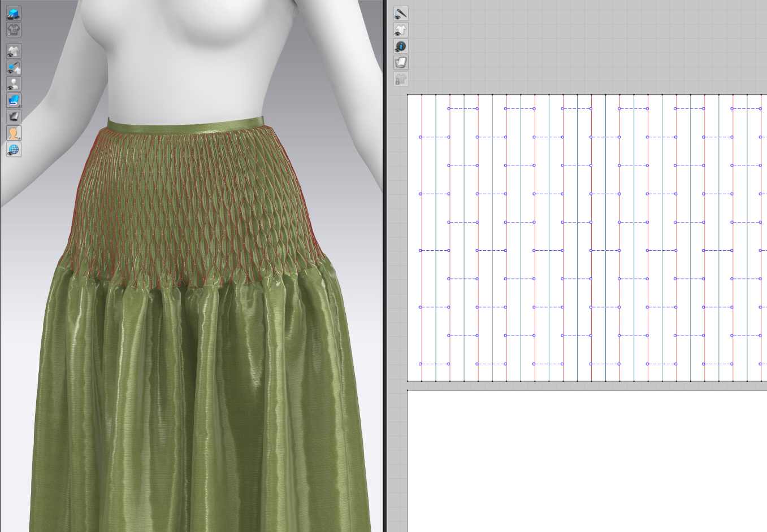Viewport: 767px width, 532px height.
Task: Click the greyed-out locked shirt icon
Action: 401,79
